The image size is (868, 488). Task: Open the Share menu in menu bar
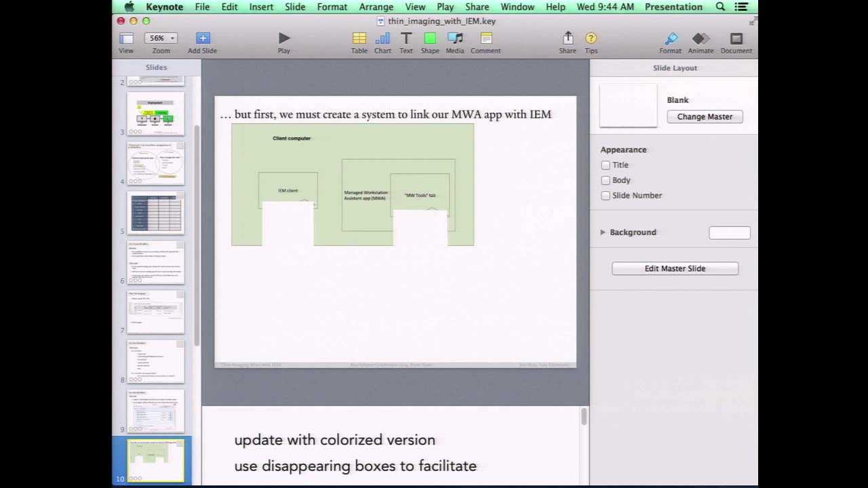(x=477, y=7)
